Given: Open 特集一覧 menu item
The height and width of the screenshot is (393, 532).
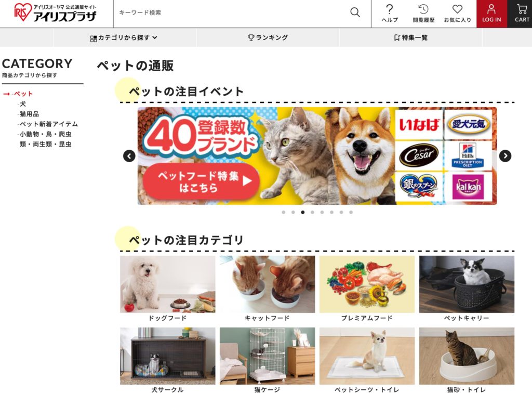Looking at the screenshot, I should pos(410,37).
